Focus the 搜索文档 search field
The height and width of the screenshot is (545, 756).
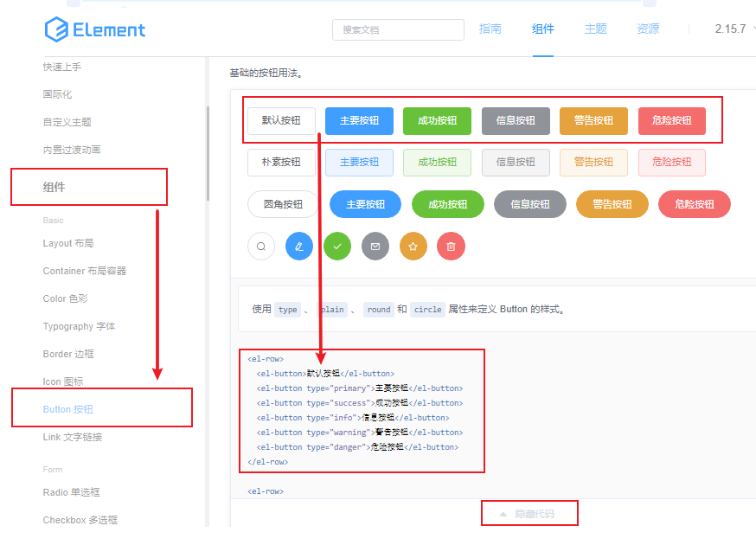[x=398, y=29]
